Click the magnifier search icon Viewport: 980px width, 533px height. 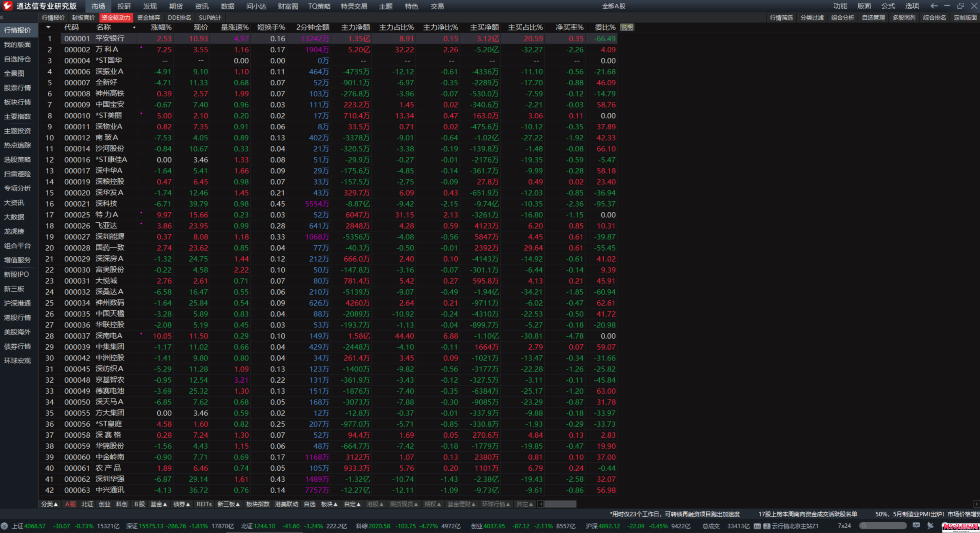click(864, 526)
